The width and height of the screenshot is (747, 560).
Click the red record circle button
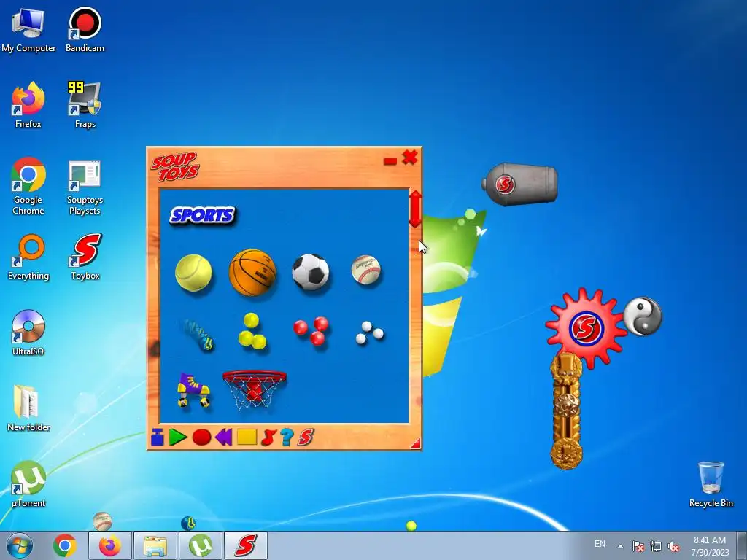(201, 437)
